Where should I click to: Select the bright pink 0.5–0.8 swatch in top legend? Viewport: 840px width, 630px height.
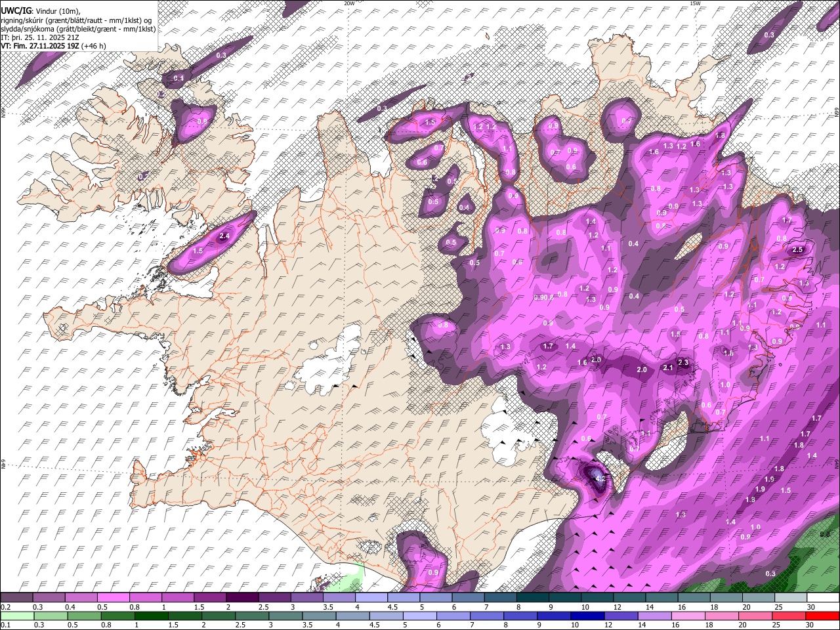click(x=113, y=598)
